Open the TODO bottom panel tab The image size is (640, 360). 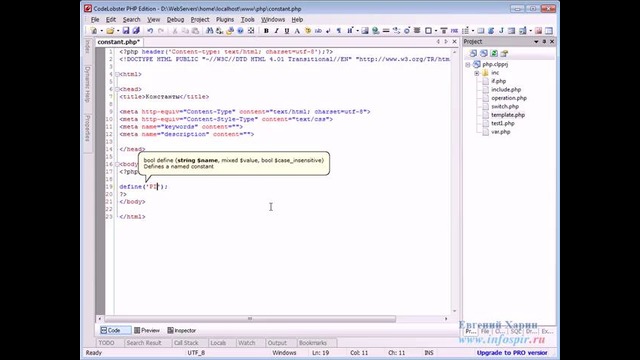point(107,343)
